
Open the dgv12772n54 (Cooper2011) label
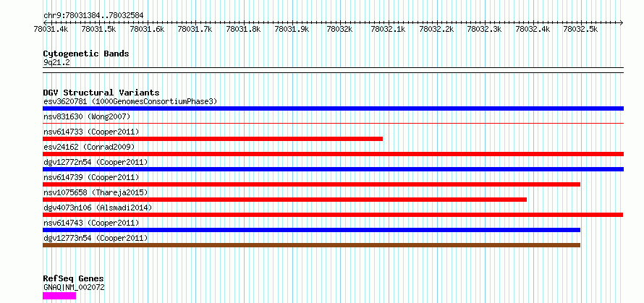pos(96,162)
